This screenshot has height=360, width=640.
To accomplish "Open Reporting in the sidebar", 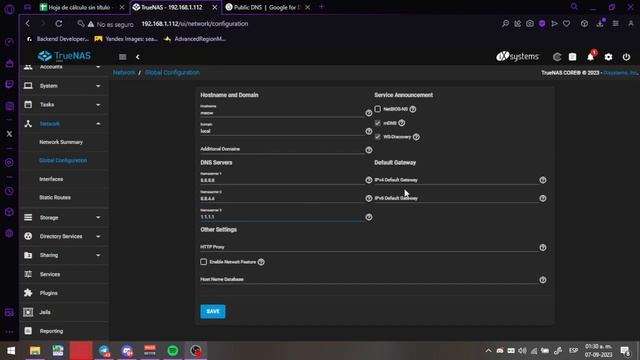I will 64,331.
